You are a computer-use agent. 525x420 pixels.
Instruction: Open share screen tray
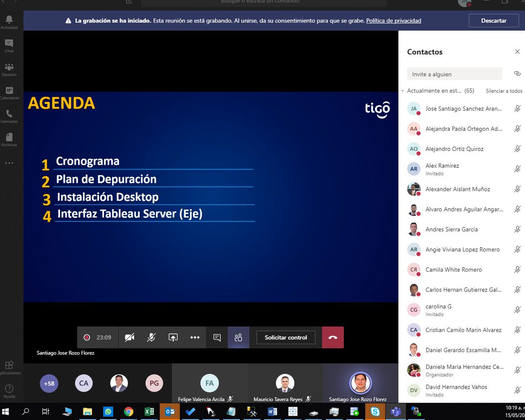click(x=173, y=337)
